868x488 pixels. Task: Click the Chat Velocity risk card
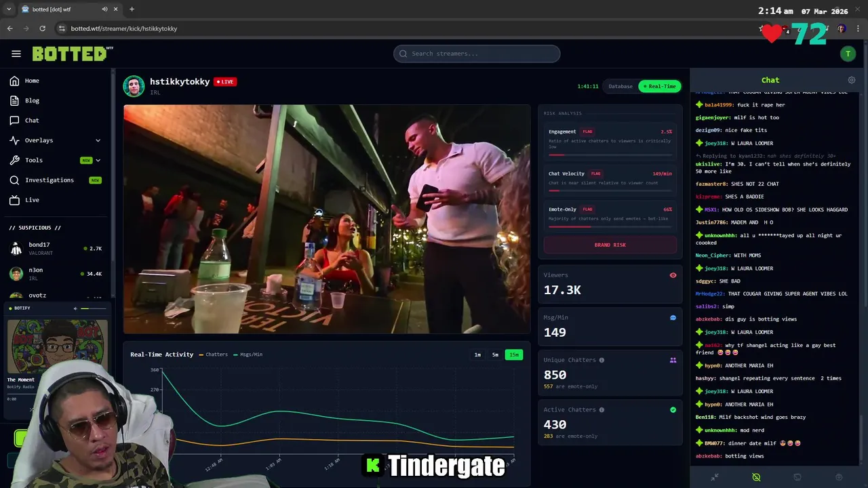610,180
